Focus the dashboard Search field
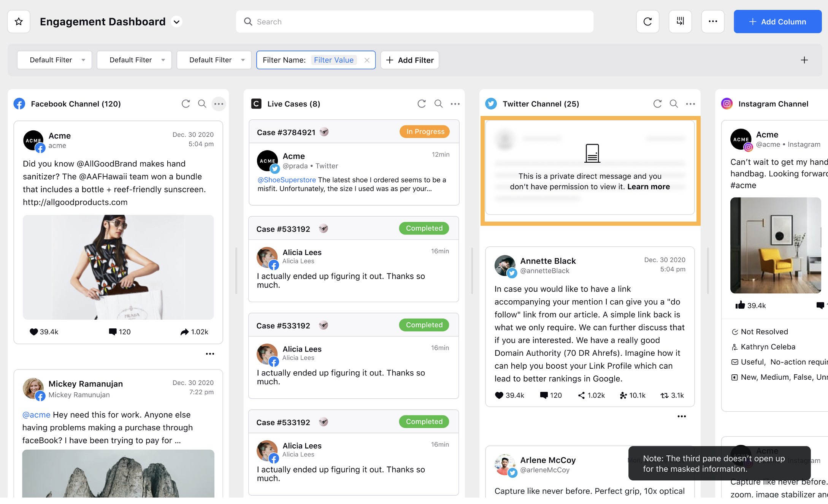Screen dimensions: 828x504 pyautogui.click(x=414, y=22)
